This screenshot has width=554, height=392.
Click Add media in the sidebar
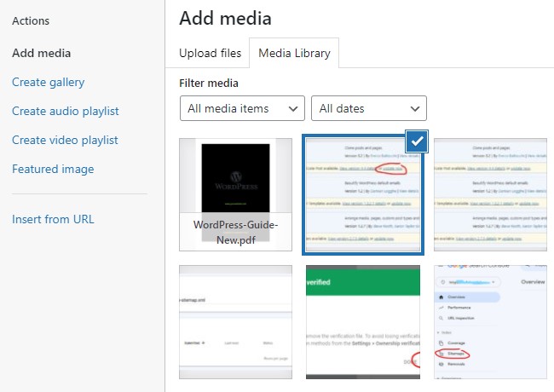41,53
